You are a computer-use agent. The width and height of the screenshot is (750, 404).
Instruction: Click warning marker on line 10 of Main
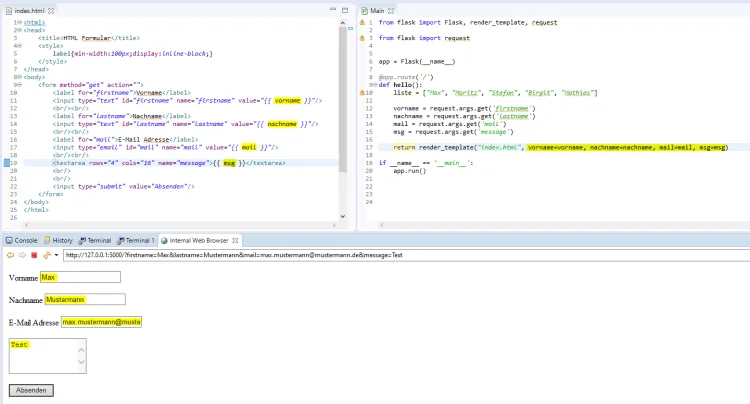pyautogui.click(x=362, y=92)
